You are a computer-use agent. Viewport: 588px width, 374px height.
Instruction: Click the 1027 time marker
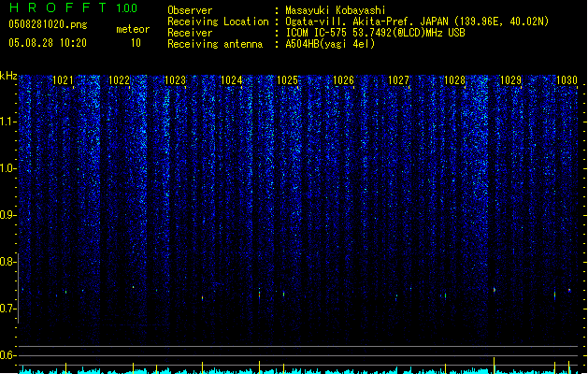click(398, 80)
